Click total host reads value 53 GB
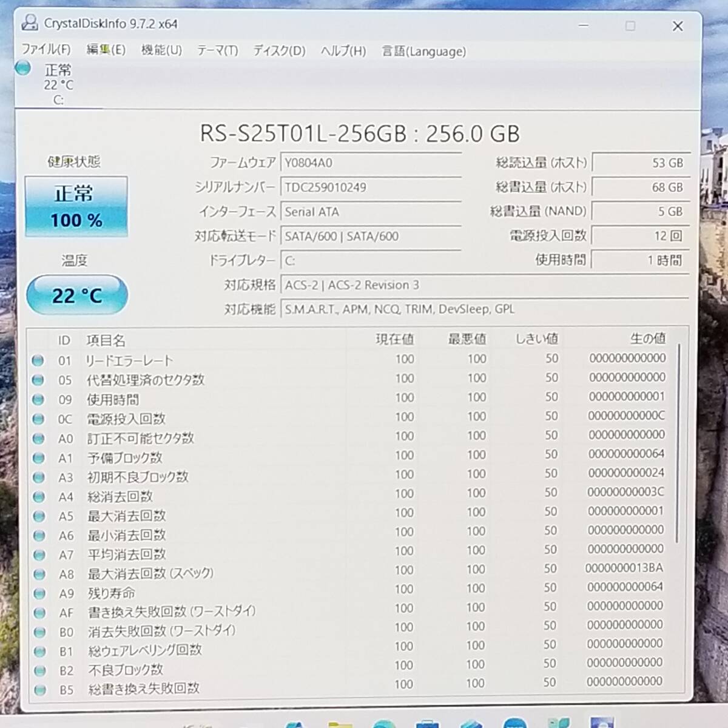Image resolution: width=728 pixels, height=728 pixels. coord(641,163)
